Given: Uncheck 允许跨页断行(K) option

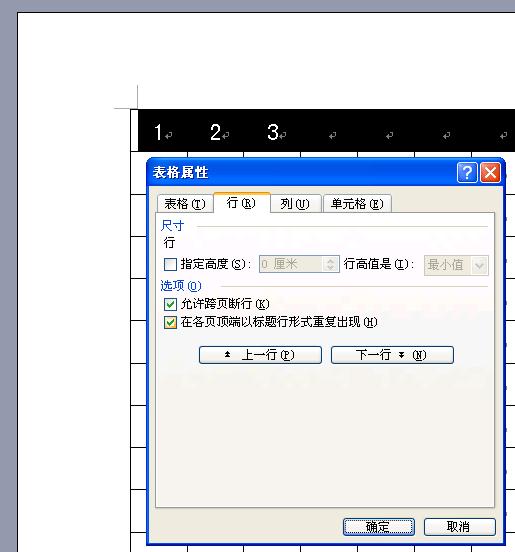Looking at the screenshot, I should point(170,304).
